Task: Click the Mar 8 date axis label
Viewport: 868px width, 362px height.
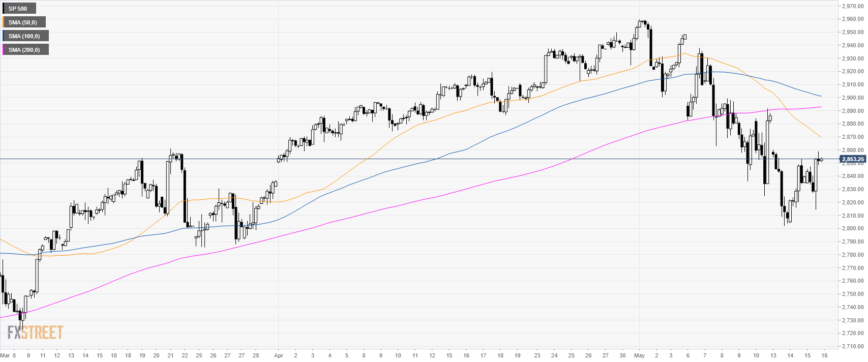Action: tap(8, 355)
